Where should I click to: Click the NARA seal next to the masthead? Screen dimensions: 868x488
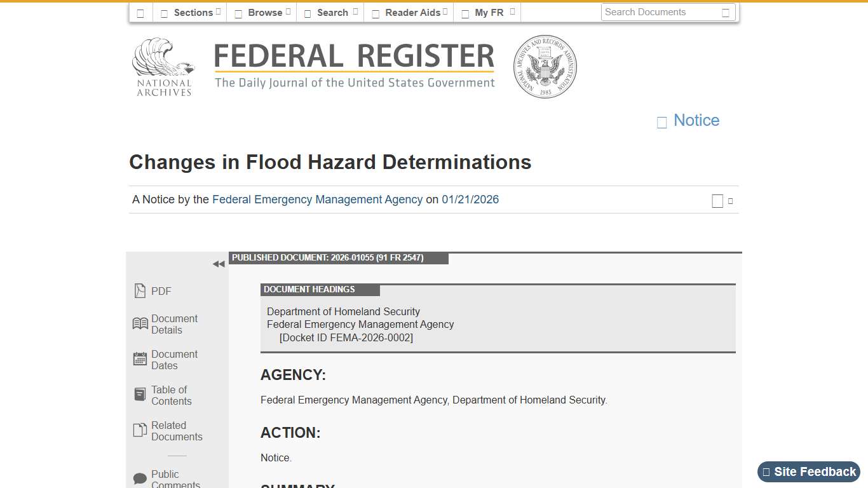tap(545, 66)
